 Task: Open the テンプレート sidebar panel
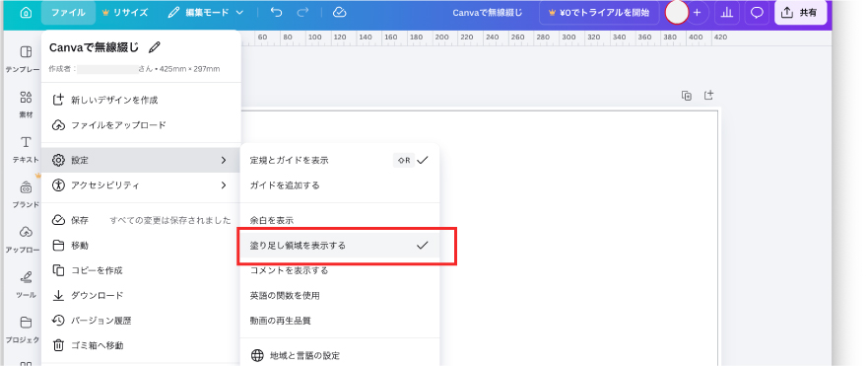[24, 59]
